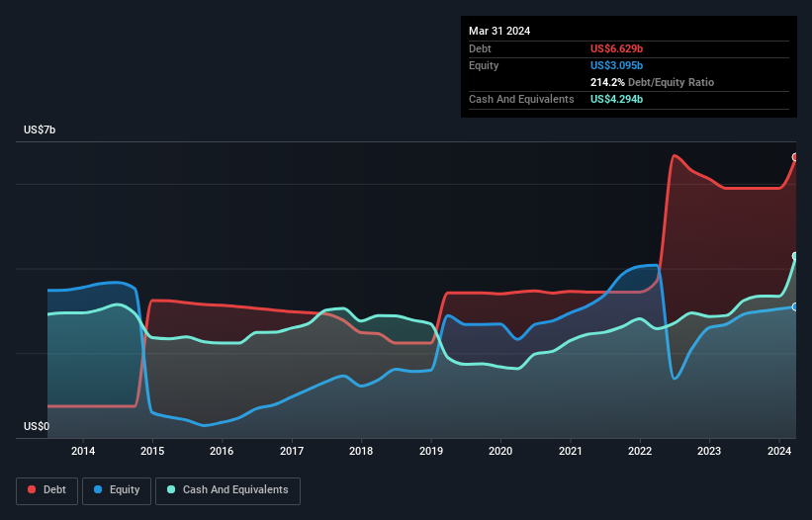Click the Cash And Equivalents tooltip label
Viewport: 812px width, 520px height.
[x=521, y=99]
